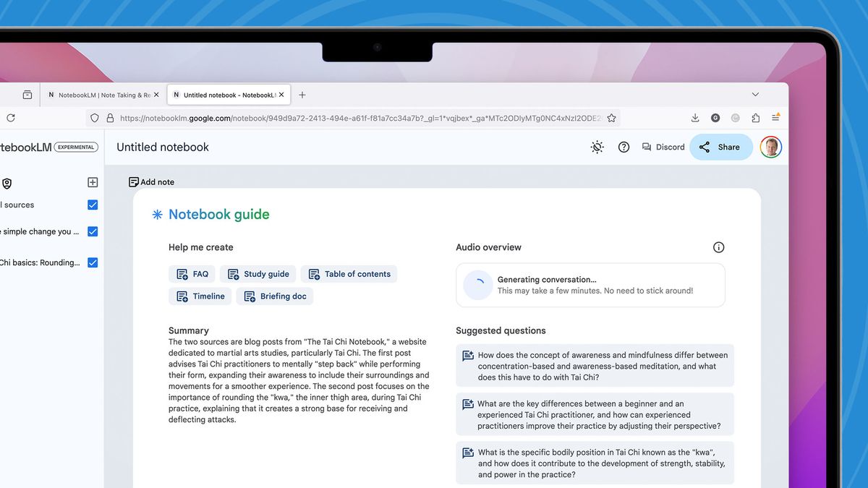Ask the awareness and mindfulness suggested question
Screen dimensions: 868x488
(x=595, y=366)
